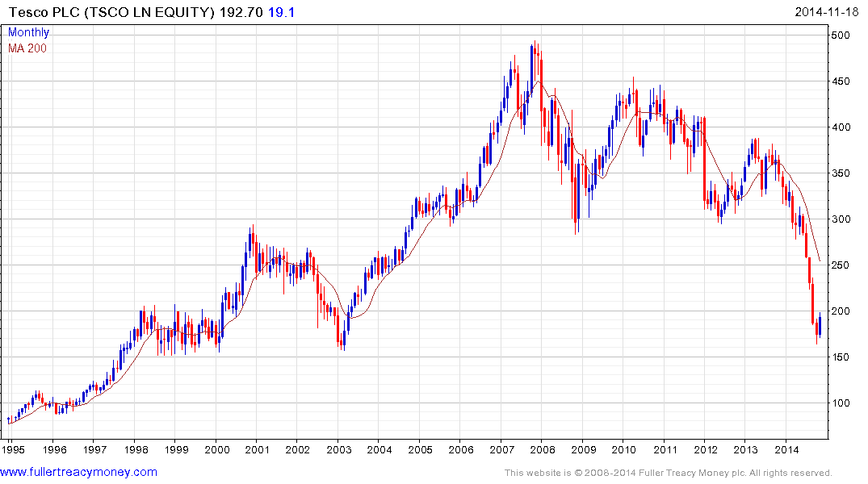Click the 1996 year label
The width and height of the screenshot is (868, 484).
(54, 449)
